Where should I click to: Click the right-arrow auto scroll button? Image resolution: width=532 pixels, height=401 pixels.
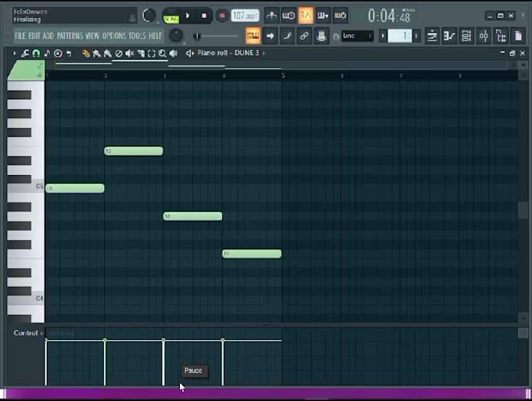271,36
